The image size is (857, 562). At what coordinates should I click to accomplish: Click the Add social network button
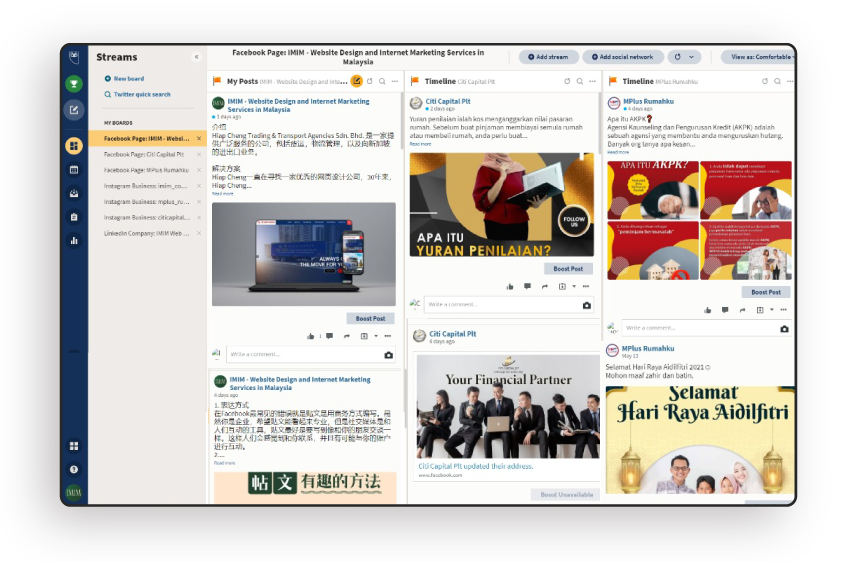click(623, 57)
